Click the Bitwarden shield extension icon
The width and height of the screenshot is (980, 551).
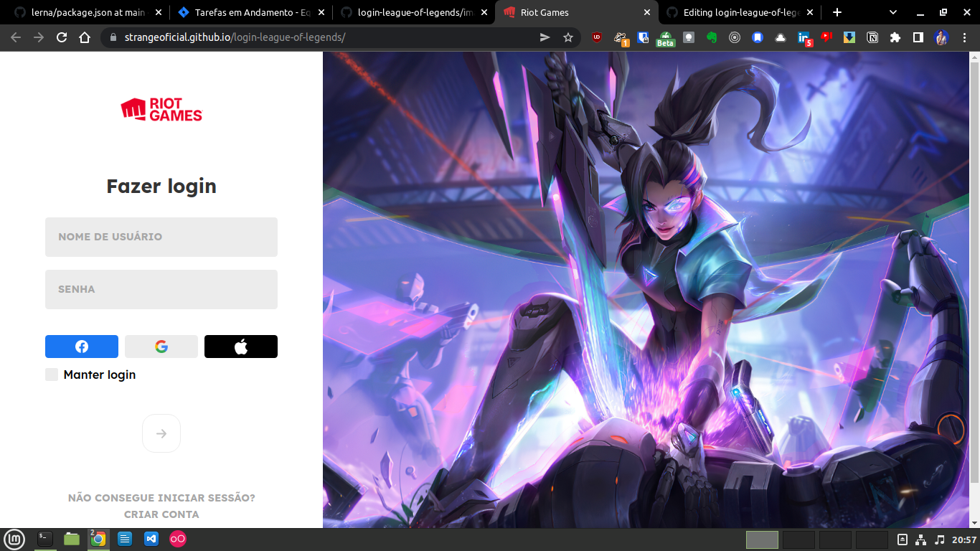[x=643, y=37]
